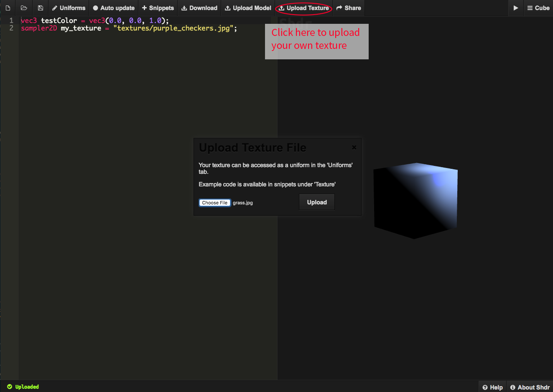Image resolution: width=553 pixels, height=392 pixels.
Task: Click the 'Example code is available' dialog text
Action: 267,184
